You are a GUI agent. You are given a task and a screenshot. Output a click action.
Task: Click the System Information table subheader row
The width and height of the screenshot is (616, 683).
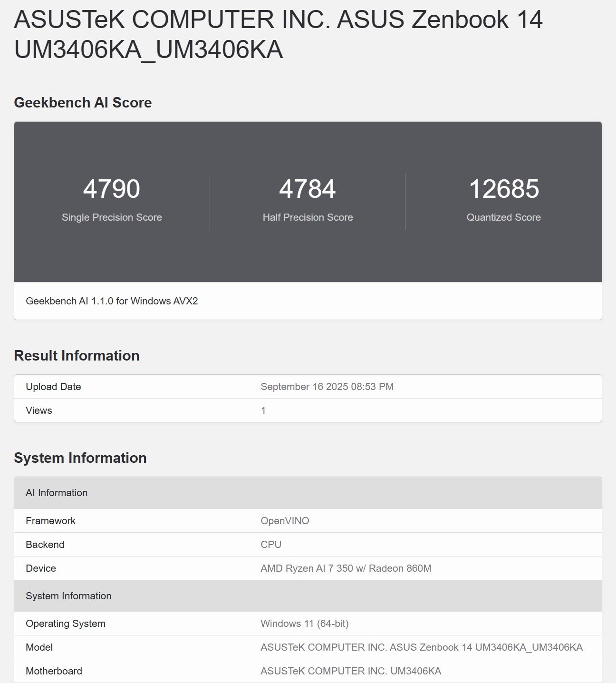(x=68, y=596)
